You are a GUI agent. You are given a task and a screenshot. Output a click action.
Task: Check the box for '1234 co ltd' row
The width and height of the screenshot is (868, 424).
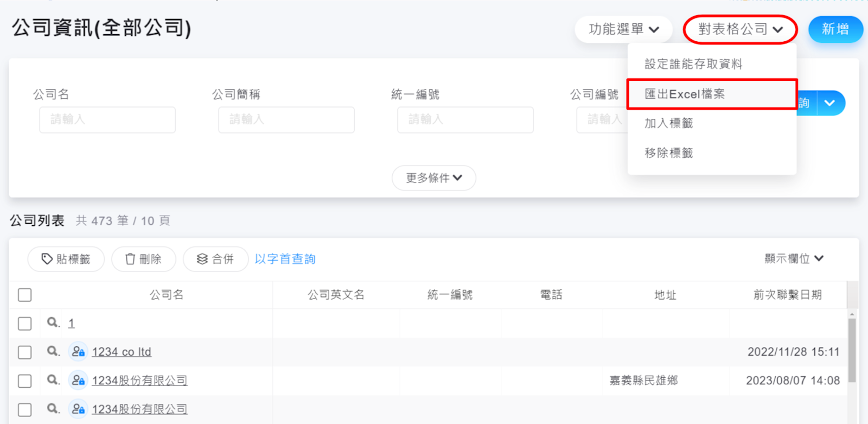point(25,352)
